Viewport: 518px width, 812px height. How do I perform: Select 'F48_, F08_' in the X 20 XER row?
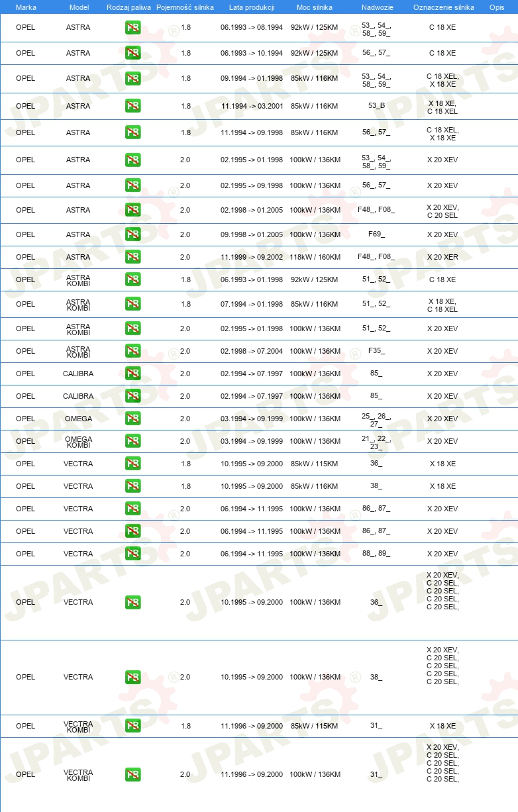(376, 257)
